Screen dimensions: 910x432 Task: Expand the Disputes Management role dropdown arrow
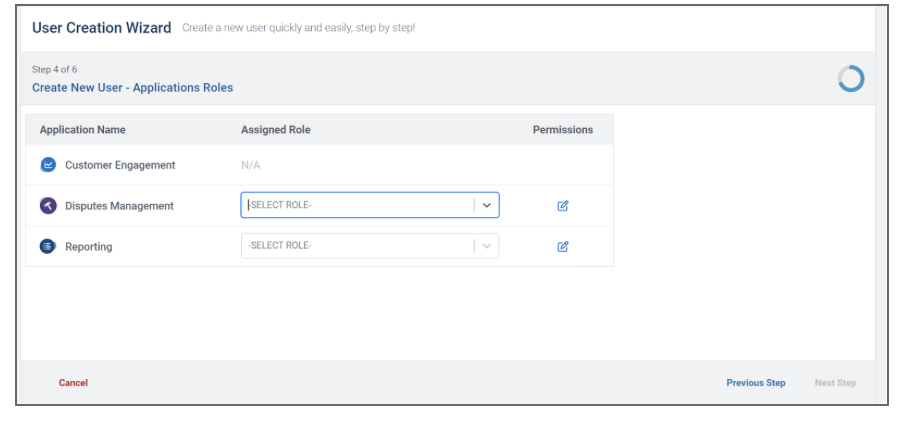486,205
